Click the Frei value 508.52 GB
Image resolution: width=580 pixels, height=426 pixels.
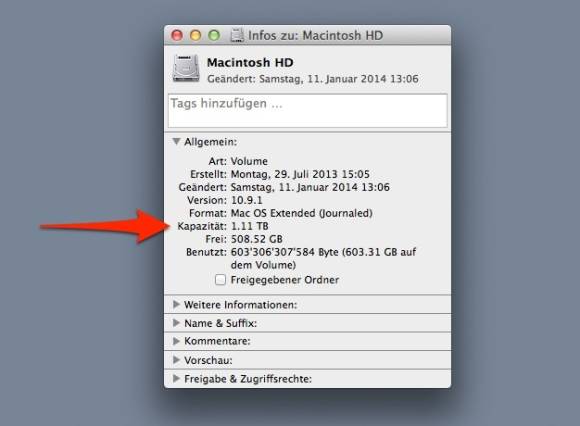click(x=257, y=239)
